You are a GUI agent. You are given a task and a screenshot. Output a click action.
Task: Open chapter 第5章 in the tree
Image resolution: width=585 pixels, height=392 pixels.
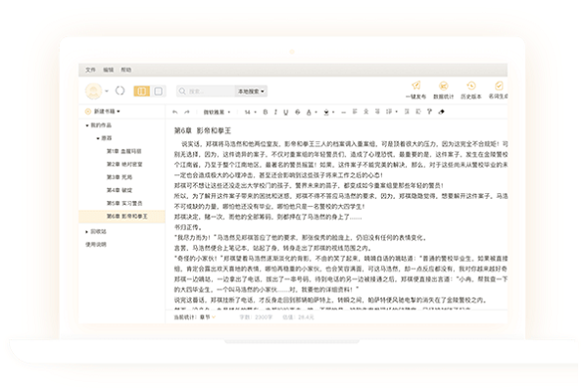[124, 203]
